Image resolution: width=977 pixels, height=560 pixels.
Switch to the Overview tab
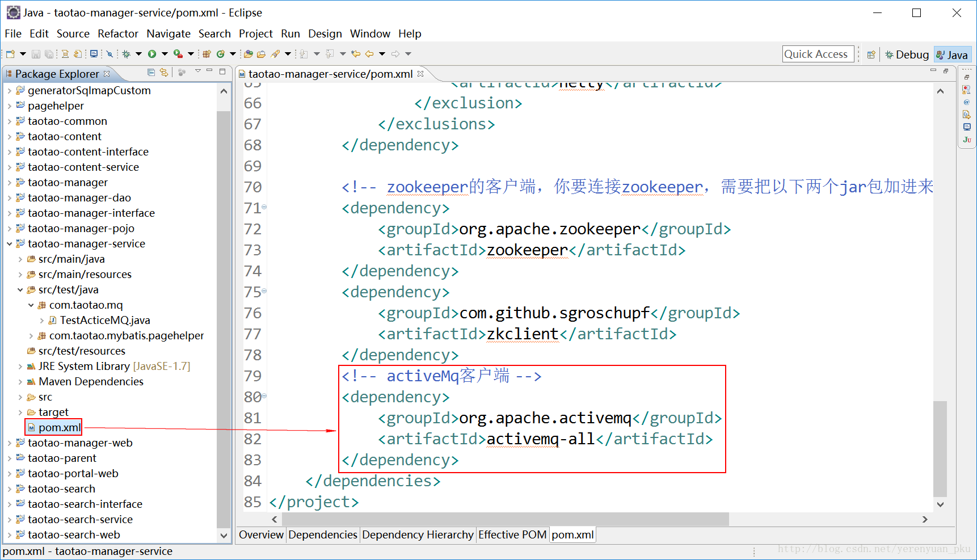[261, 534]
